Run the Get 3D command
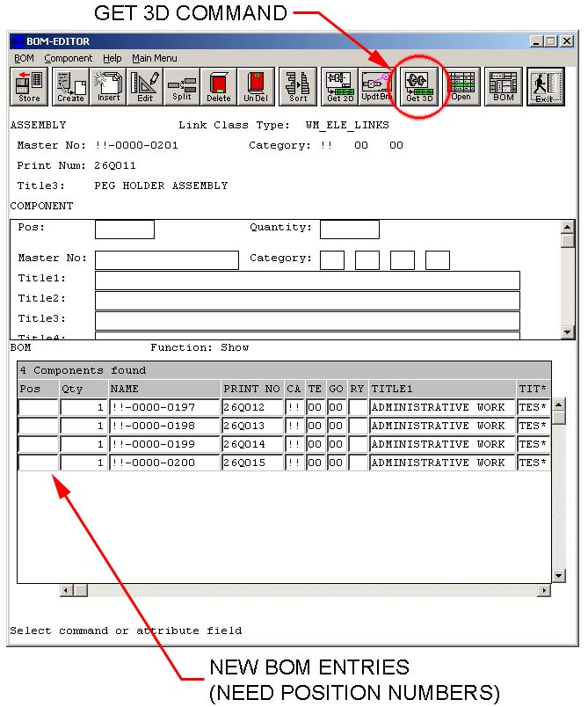Image resolution: width=588 pixels, height=707 pixels. (419, 86)
